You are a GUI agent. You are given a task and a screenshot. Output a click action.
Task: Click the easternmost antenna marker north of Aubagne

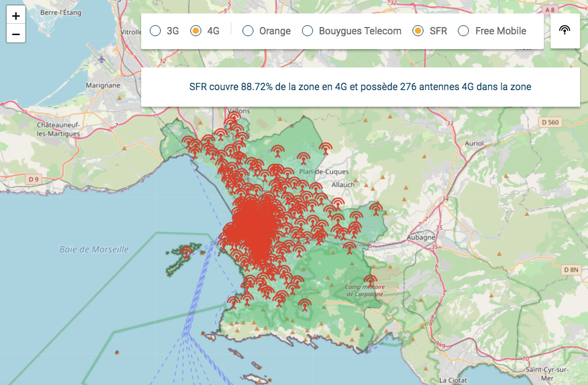pyautogui.click(x=376, y=209)
